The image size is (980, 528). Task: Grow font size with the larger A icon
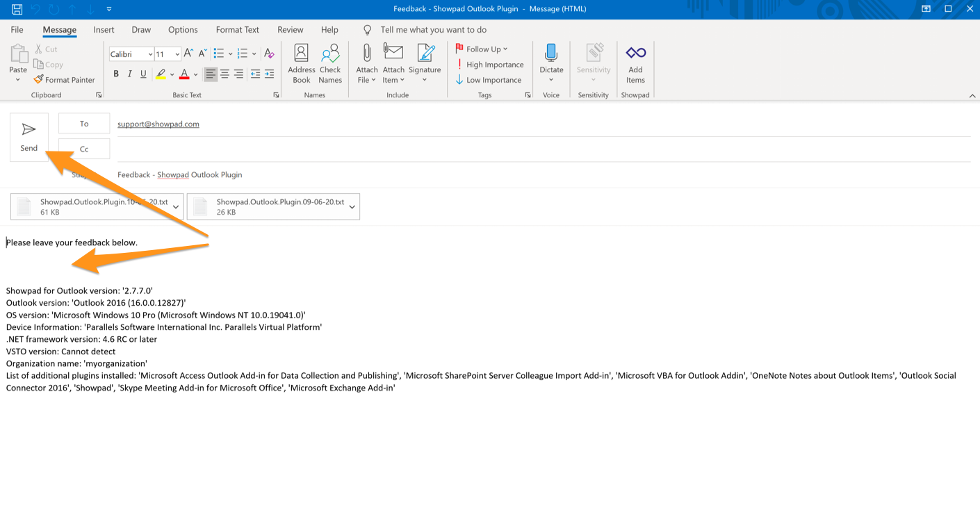pyautogui.click(x=188, y=53)
